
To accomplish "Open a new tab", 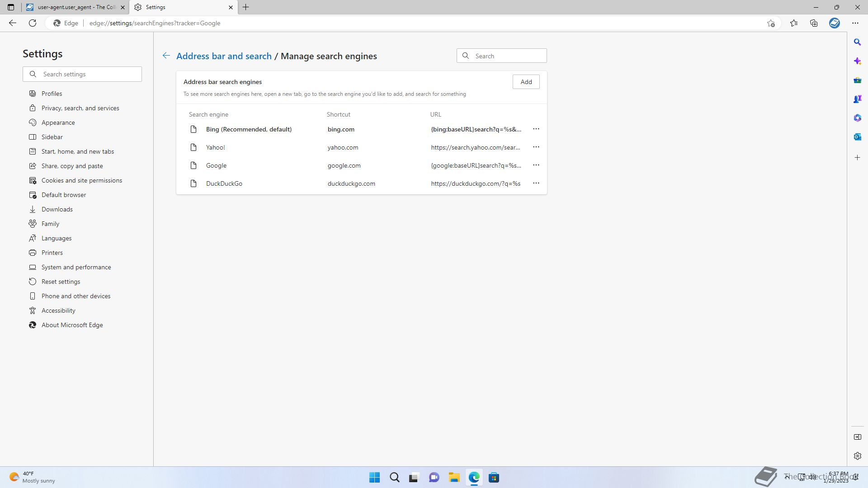I will tap(246, 7).
